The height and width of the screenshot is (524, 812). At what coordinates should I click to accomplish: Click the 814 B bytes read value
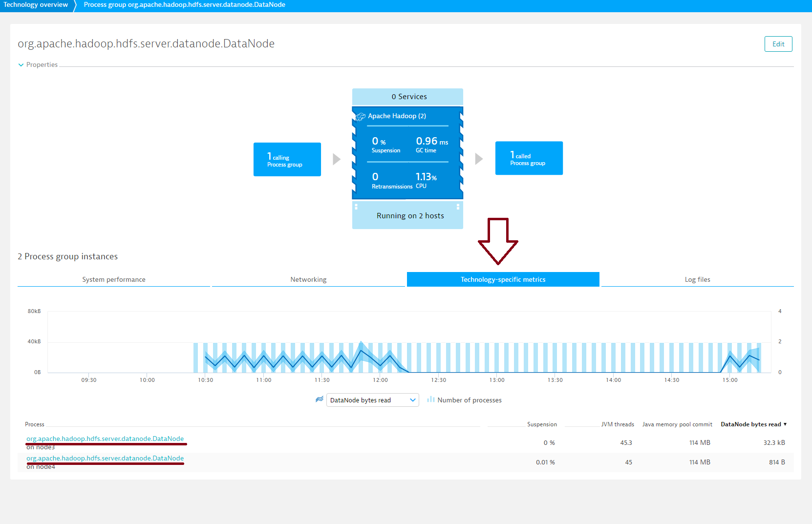coord(777,462)
